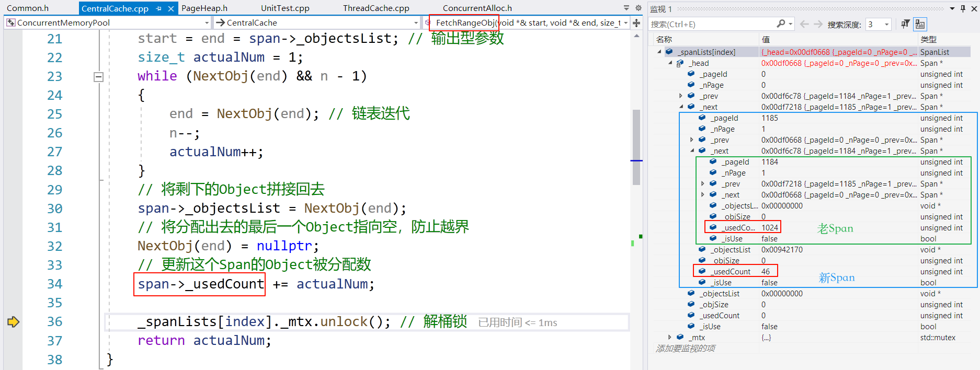Click the editor settings gear icon
Viewport: 980px width, 370px height.
[x=638, y=8]
